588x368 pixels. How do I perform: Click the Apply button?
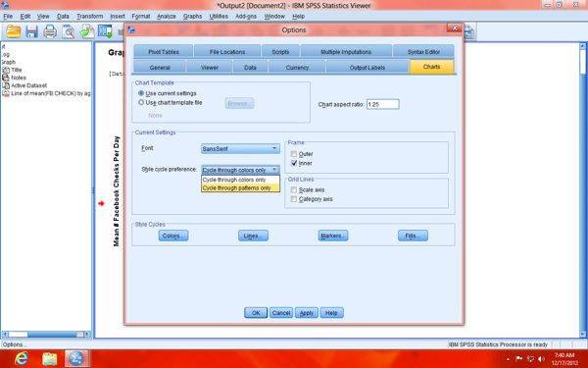coord(307,313)
